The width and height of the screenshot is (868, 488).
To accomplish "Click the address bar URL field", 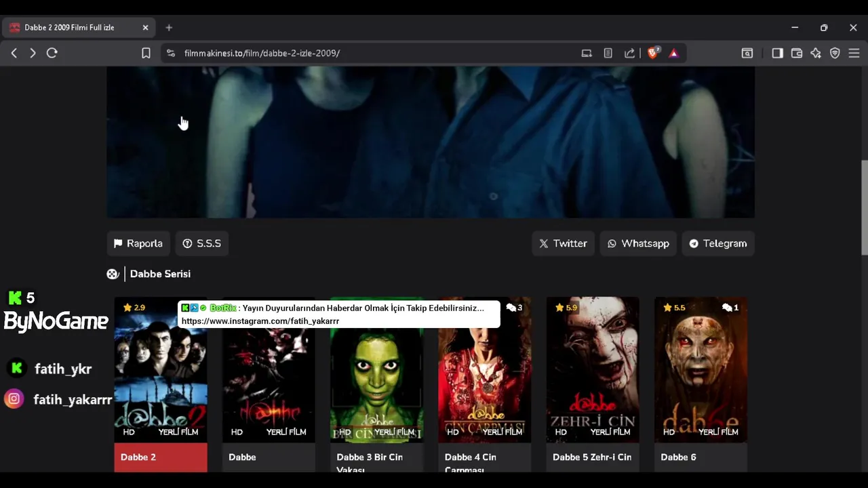I will click(x=262, y=53).
